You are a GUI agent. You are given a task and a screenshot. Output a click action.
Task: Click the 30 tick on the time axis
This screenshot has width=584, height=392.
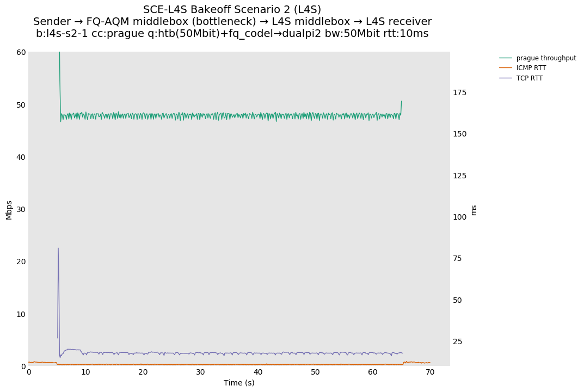pyautogui.click(x=200, y=372)
